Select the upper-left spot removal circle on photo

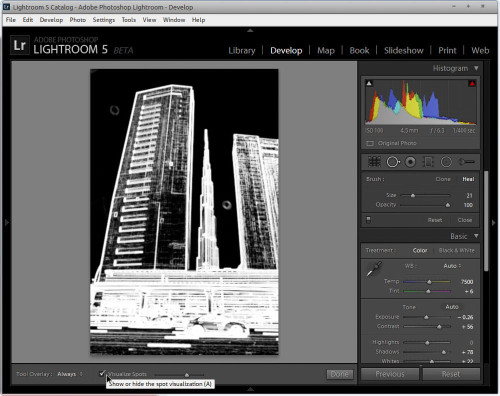pyautogui.click(x=114, y=110)
